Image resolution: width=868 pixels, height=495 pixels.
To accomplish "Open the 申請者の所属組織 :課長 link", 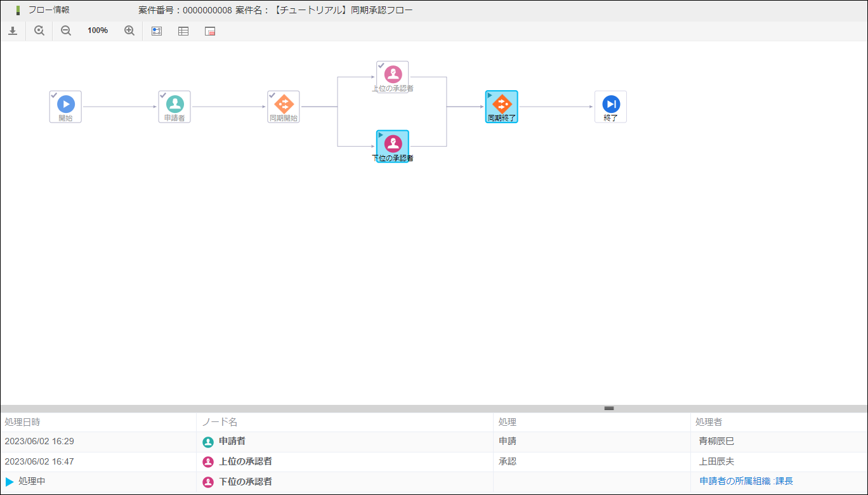I will 746,482.
